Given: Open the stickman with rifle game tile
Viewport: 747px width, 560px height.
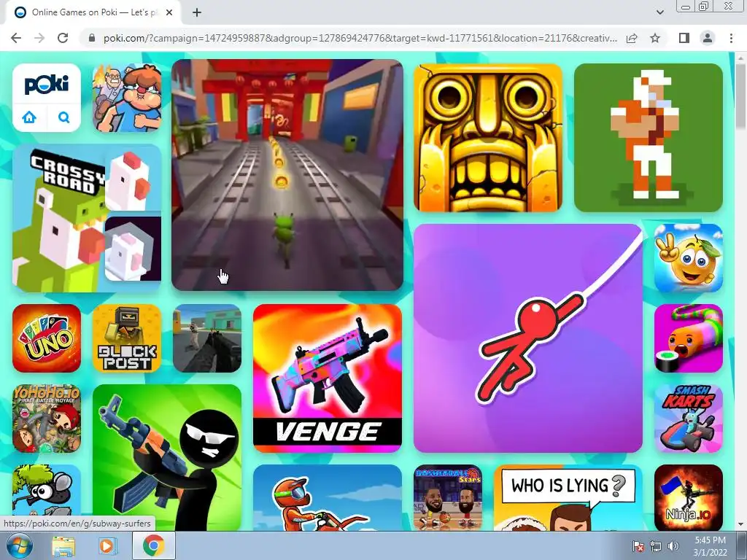Looking at the screenshot, I should 167,458.
